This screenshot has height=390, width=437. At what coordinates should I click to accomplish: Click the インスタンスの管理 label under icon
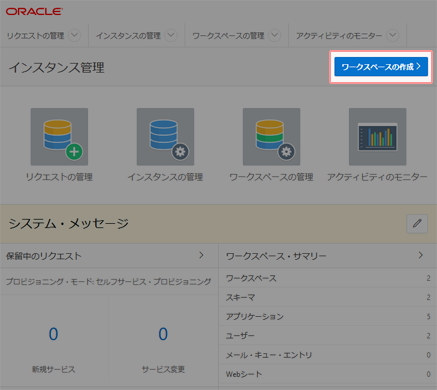[165, 177]
